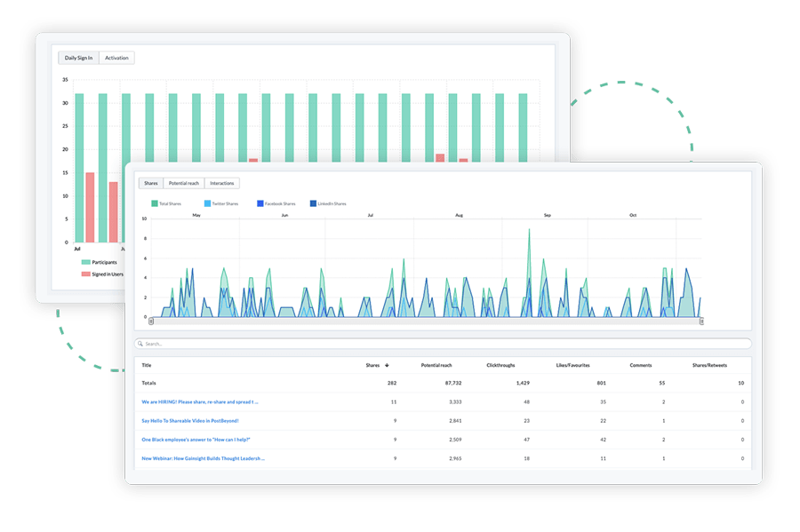This screenshot has height=532, width=800.
Task: Switch to the Daily Sign In tab
Action: pyautogui.click(x=78, y=58)
